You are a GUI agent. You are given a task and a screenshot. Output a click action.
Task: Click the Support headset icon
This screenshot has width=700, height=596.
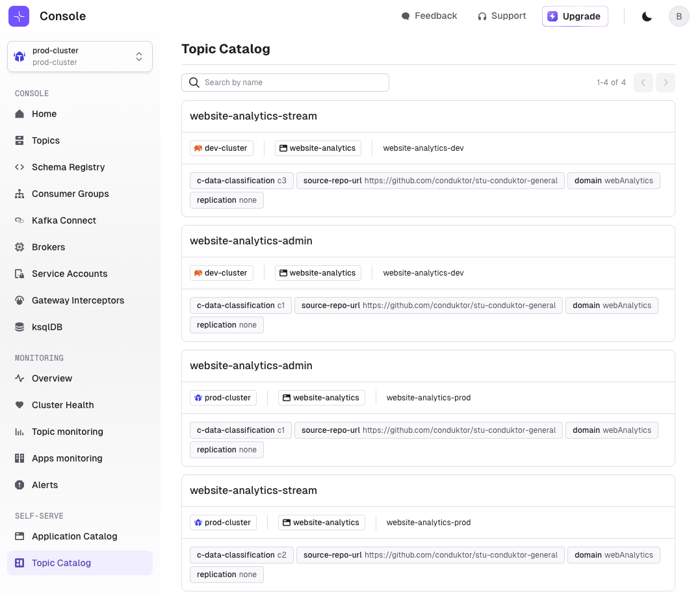tap(482, 16)
